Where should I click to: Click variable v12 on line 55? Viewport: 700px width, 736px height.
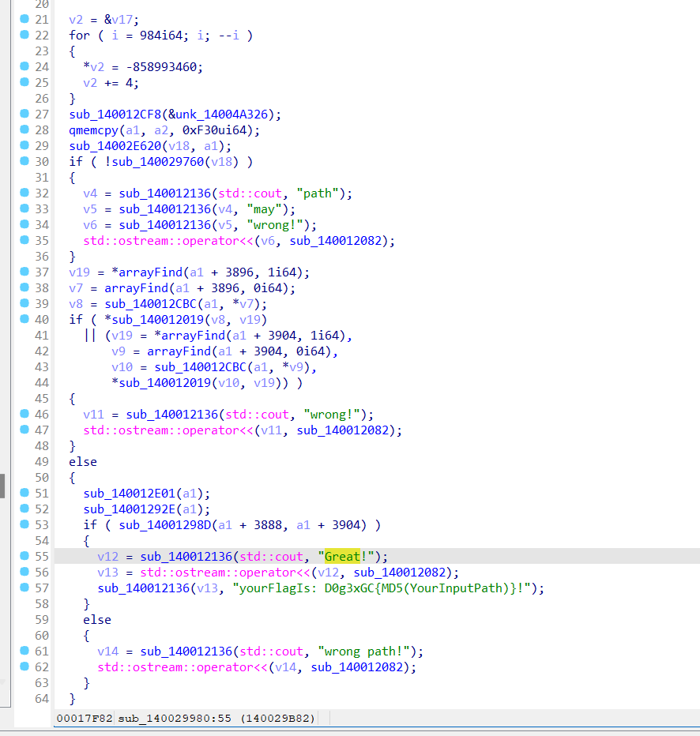point(108,557)
